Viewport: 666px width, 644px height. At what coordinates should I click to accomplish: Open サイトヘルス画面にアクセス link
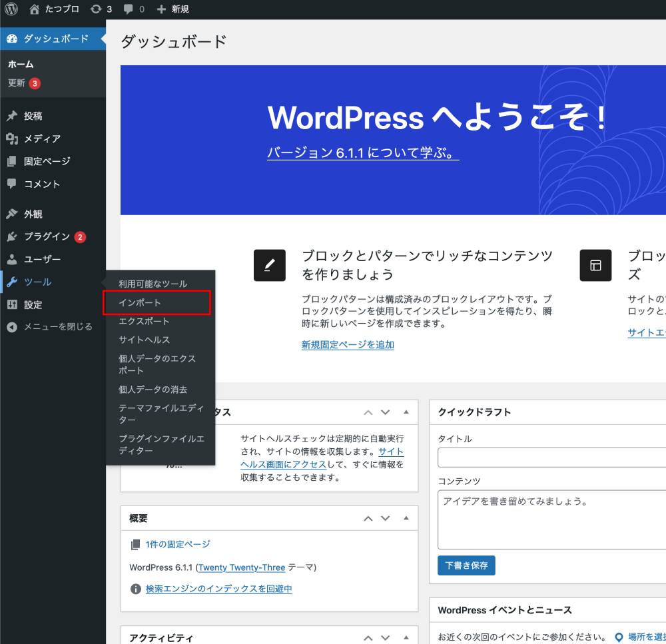(322, 458)
